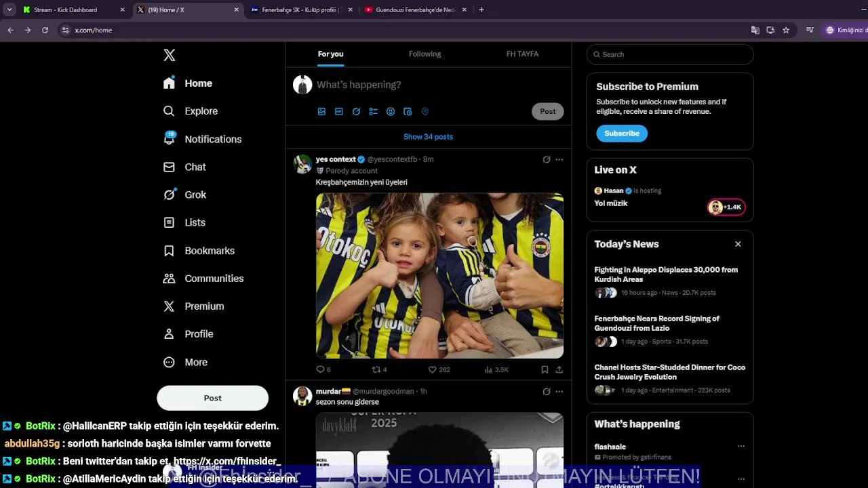
Task: Open Notifications from the sidebar
Action: (x=202, y=139)
